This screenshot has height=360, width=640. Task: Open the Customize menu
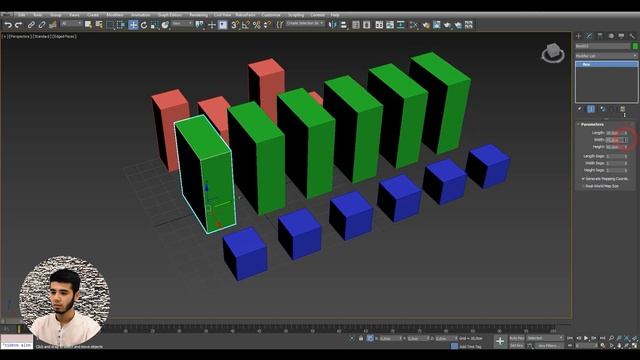tap(271, 15)
